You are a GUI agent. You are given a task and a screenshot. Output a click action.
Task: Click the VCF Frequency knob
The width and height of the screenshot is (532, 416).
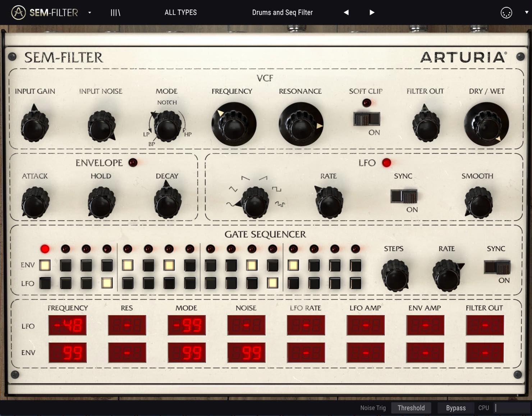(234, 124)
